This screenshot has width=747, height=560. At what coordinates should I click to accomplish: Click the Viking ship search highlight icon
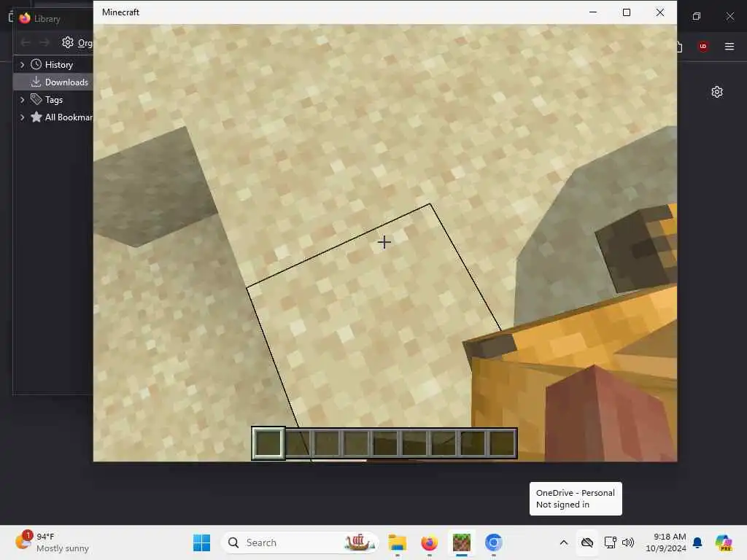pyautogui.click(x=359, y=542)
